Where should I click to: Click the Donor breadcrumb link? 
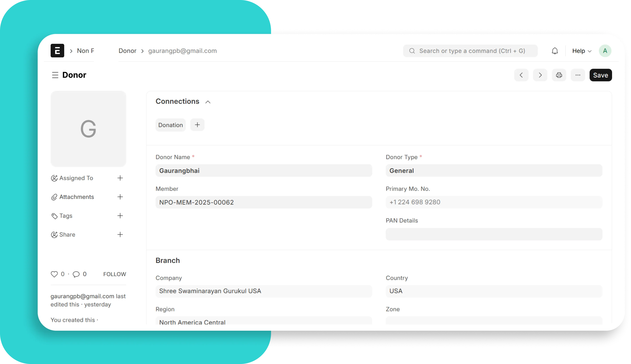[127, 51]
